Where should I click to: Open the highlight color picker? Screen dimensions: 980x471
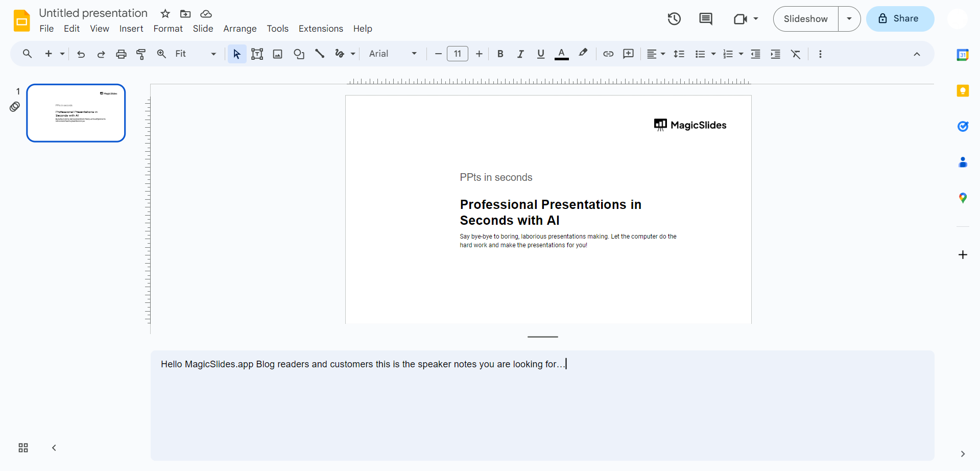583,53
